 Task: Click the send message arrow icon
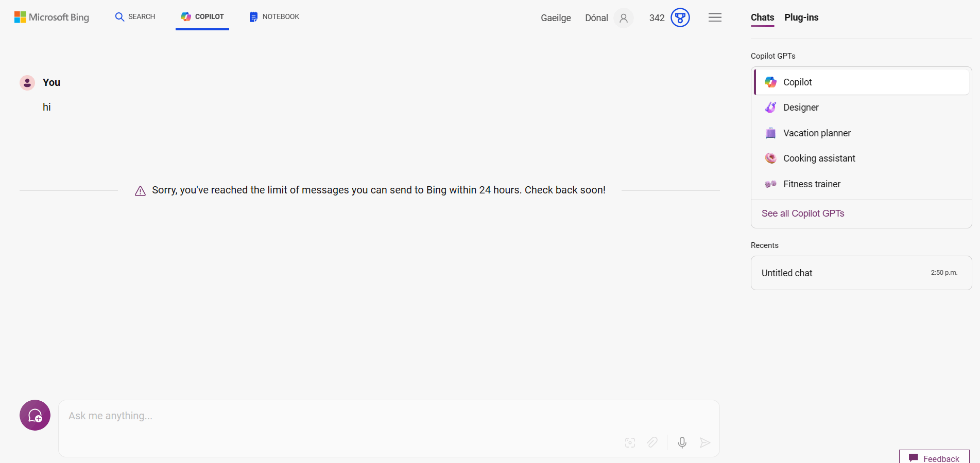click(705, 442)
